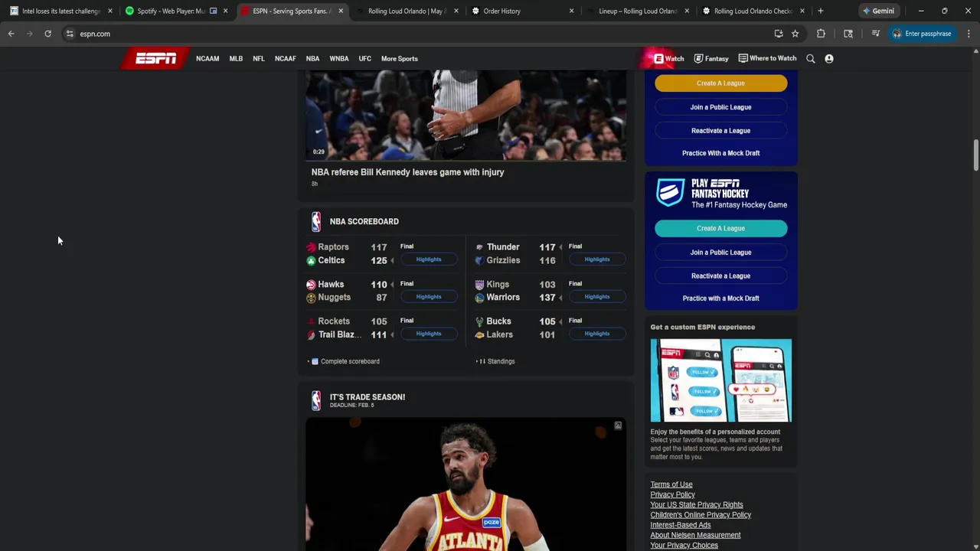
Task: Close the Order History tab
Action: 571,11
